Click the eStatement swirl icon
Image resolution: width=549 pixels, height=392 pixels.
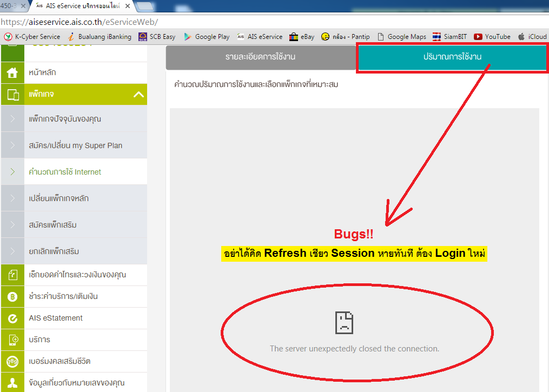(12, 318)
